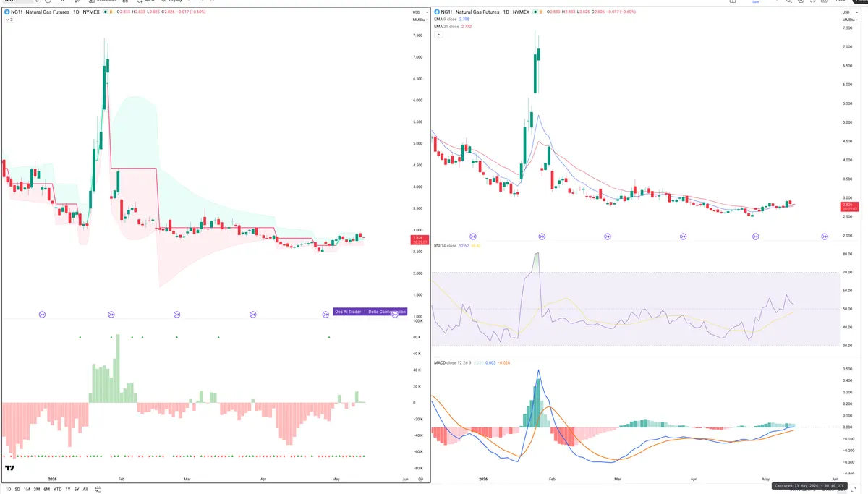
Task: Click right chart event marker near February
Action: [541, 236]
